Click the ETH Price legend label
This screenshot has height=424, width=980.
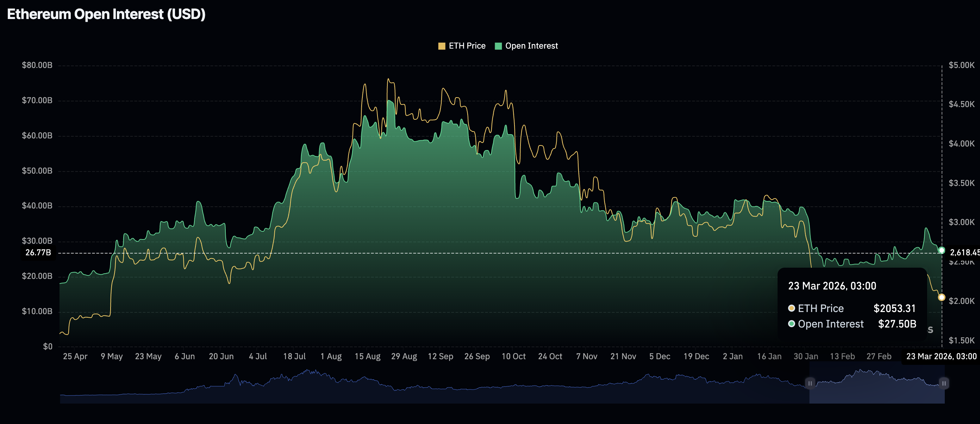coord(467,46)
